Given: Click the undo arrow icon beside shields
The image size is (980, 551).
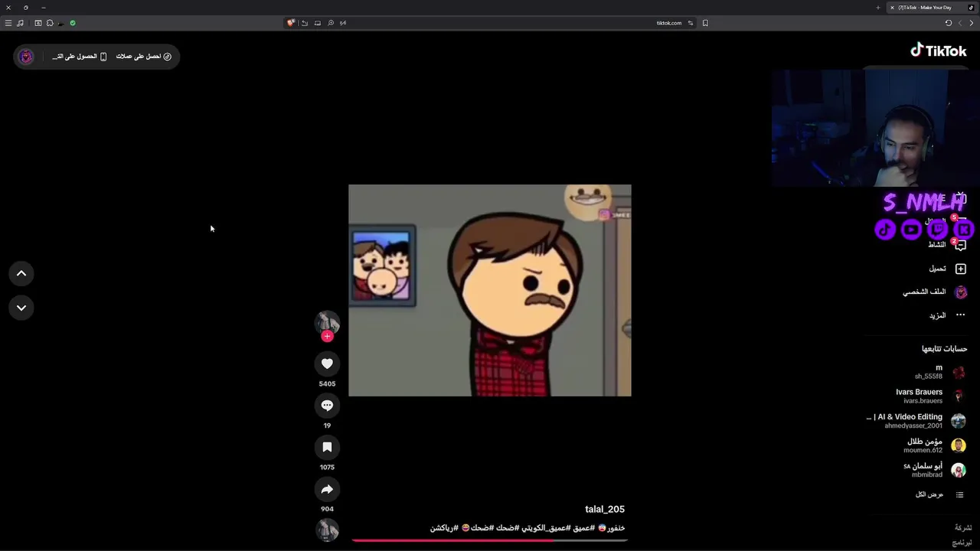Looking at the screenshot, I should pos(305,23).
